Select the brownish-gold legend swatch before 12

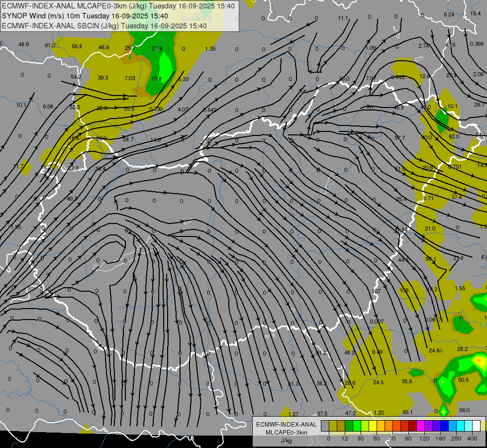[x=341, y=426]
